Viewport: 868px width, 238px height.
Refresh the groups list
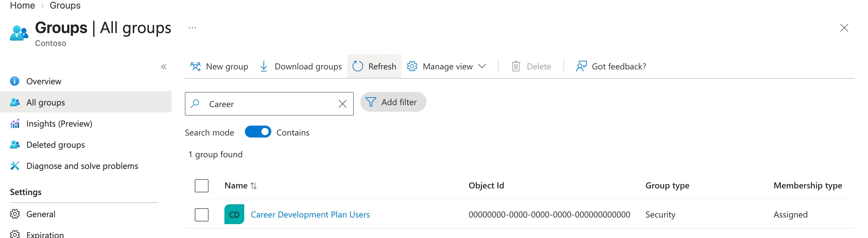(374, 66)
